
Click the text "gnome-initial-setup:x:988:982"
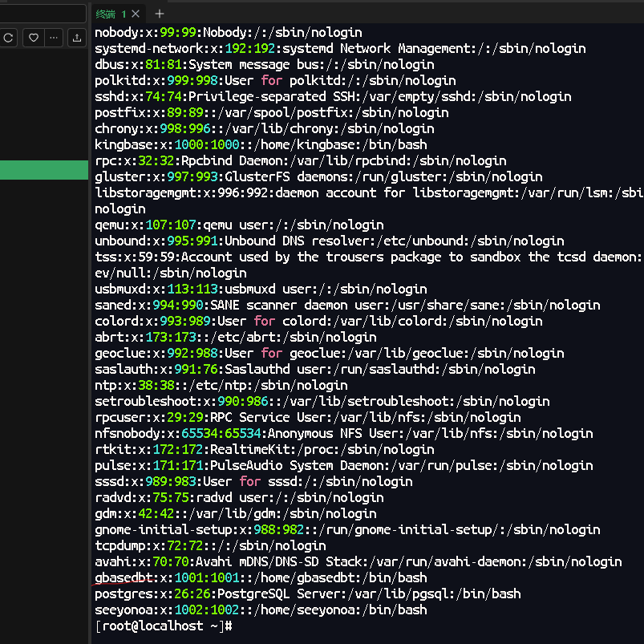pyautogui.click(x=199, y=529)
